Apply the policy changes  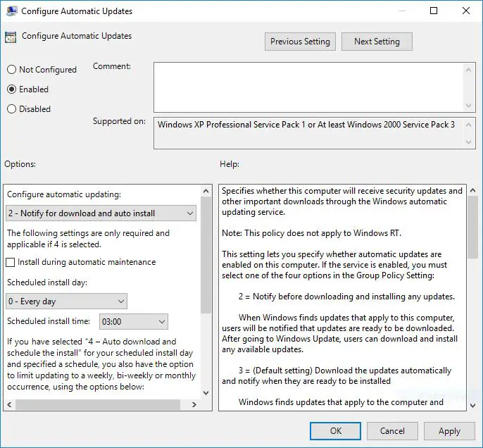coord(449,431)
